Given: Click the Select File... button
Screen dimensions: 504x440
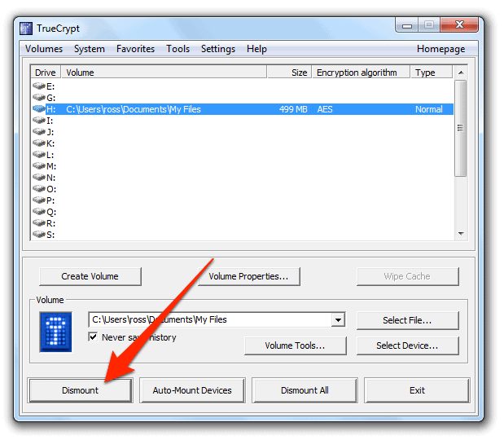Looking at the screenshot, I should click(x=408, y=320).
